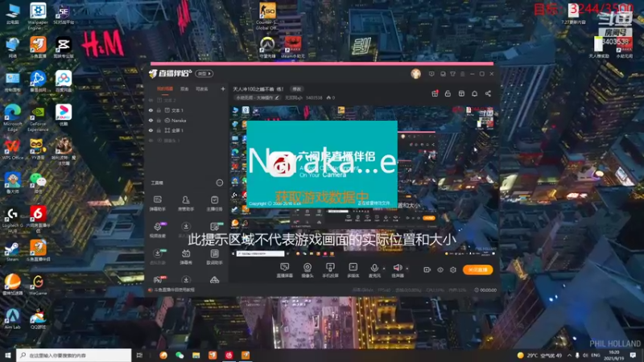644x362 pixels.
Task: Toggle eye visibility for 全屏 1 layer
Action: [151, 130]
